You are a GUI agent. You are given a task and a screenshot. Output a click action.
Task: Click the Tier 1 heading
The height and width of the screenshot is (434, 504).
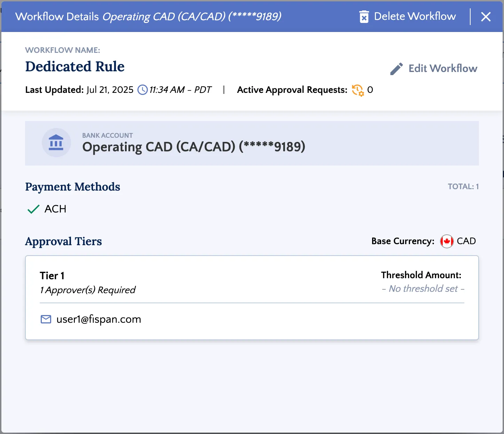pyautogui.click(x=52, y=276)
